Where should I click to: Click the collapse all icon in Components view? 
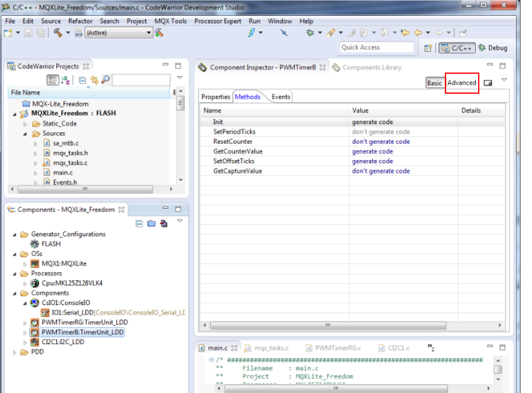coord(139,224)
